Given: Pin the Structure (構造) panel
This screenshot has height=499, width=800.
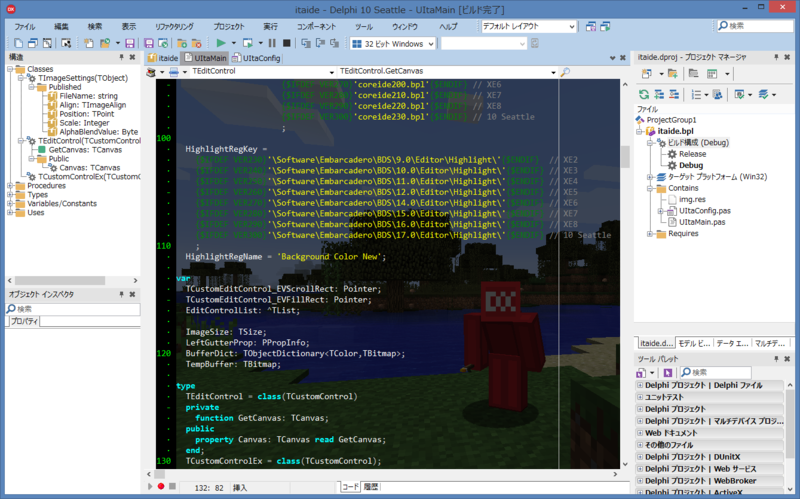Looking at the screenshot, I should pyautogui.click(x=121, y=57).
